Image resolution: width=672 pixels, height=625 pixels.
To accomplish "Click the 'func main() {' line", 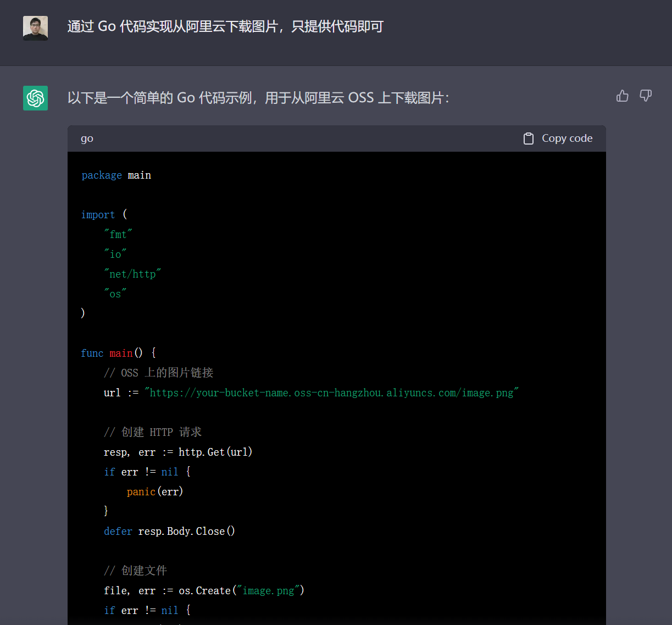I will point(119,353).
